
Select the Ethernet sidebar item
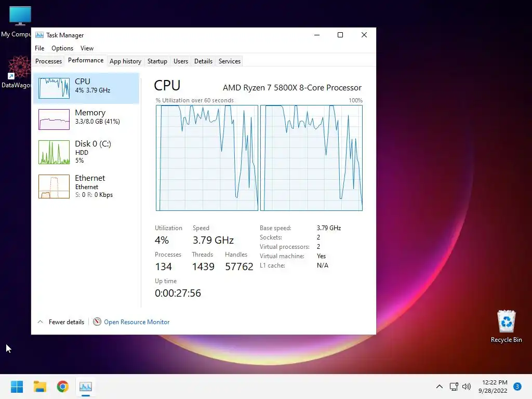(86, 187)
